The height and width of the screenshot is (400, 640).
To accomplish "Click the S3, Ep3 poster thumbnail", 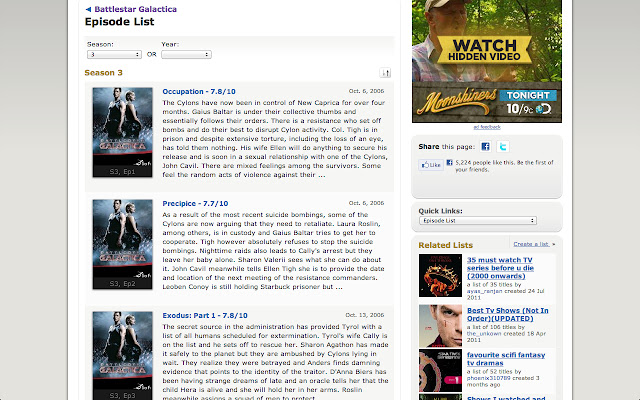I will pos(122,356).
